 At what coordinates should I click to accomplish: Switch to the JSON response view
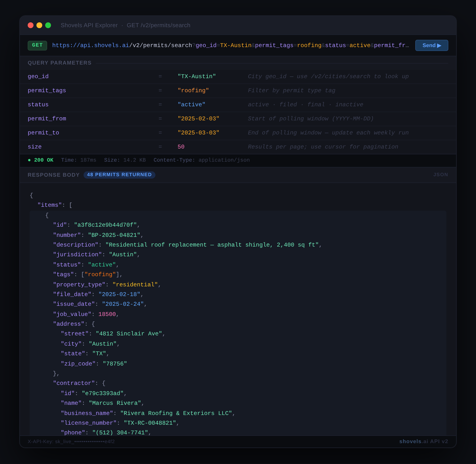440,175
